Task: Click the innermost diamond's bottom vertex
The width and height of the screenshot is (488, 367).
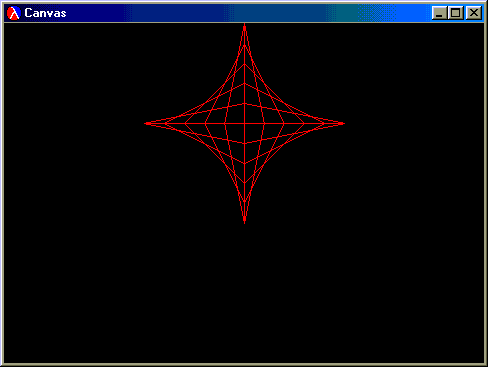Action: [245, 144]
